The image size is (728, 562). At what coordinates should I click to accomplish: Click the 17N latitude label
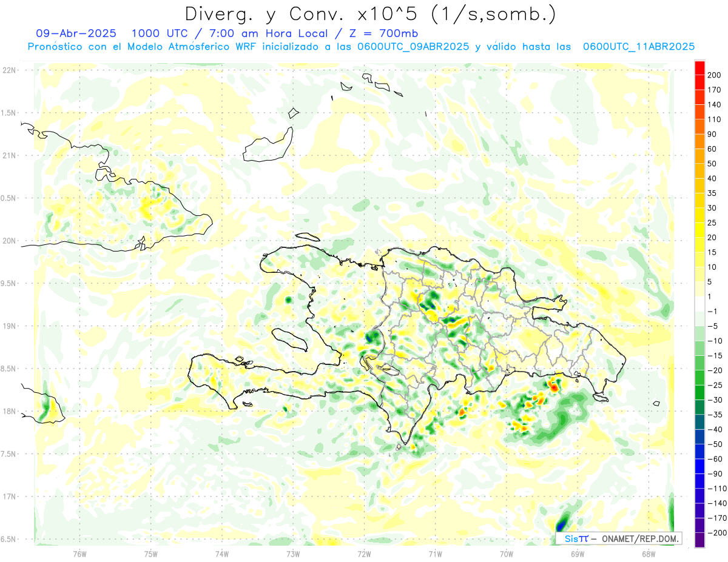[8, 497]
